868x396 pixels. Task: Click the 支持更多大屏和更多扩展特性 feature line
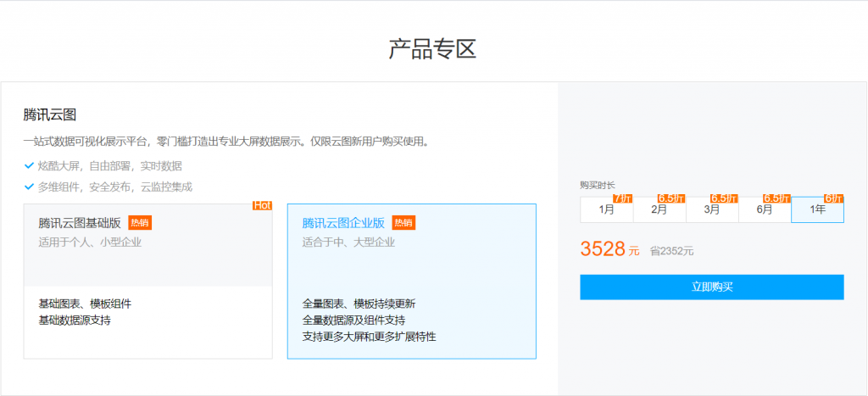coord(370,336)
